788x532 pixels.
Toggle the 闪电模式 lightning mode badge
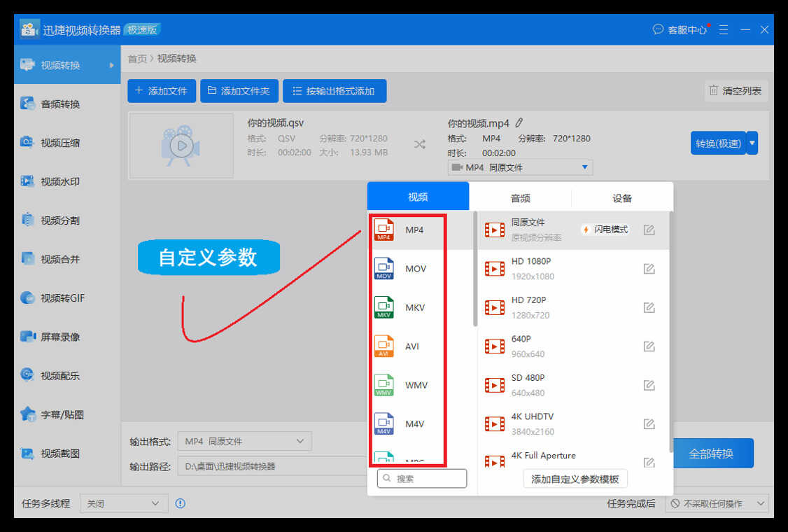point(605,230)
